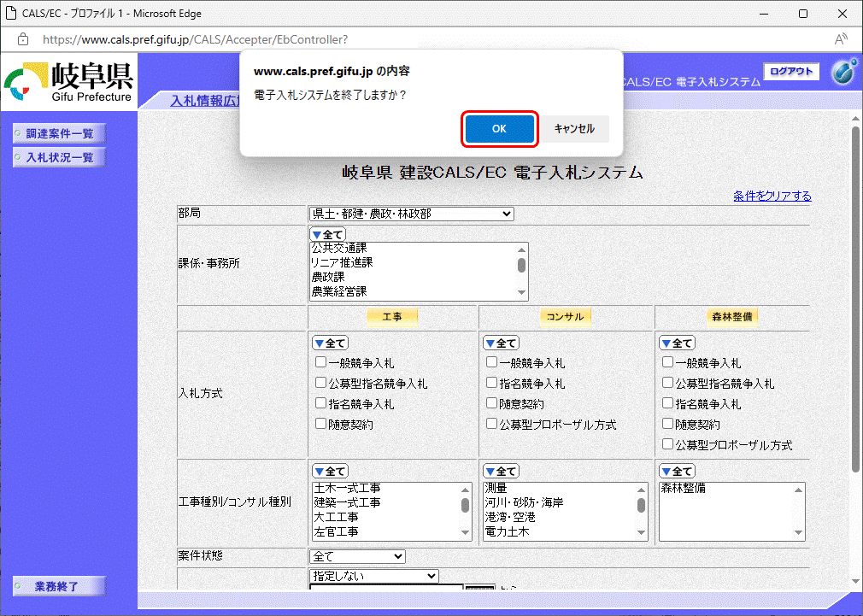Click 全て for 森林整備 種別 list
The width and height of the screenshot is (863, 616).
tap(678, 472)
